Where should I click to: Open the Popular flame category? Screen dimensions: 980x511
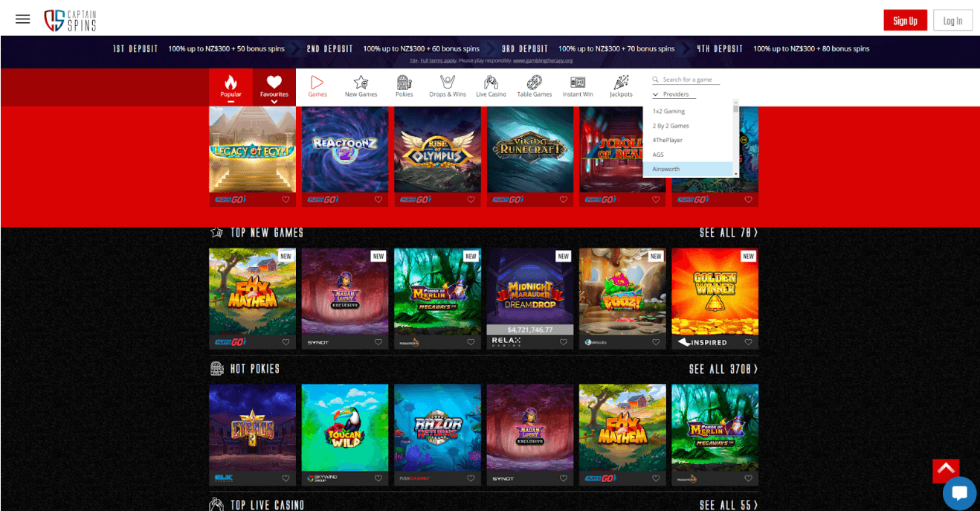coord(231,86)
